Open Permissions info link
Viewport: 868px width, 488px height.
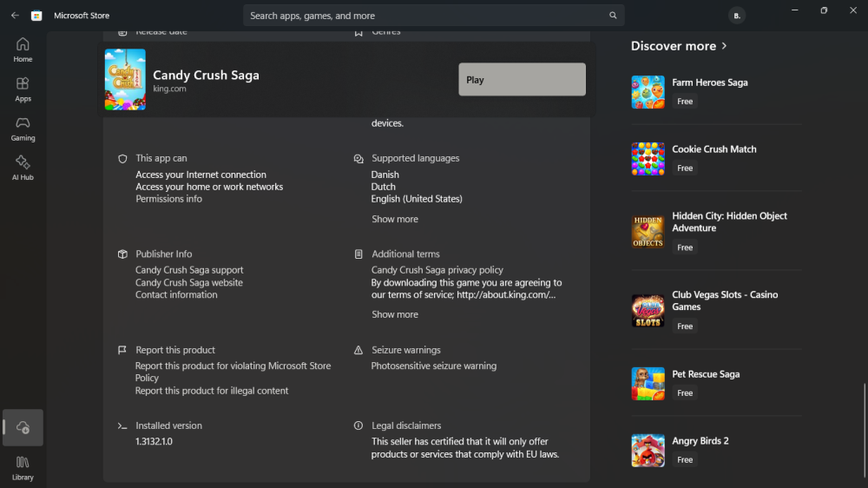169,199
